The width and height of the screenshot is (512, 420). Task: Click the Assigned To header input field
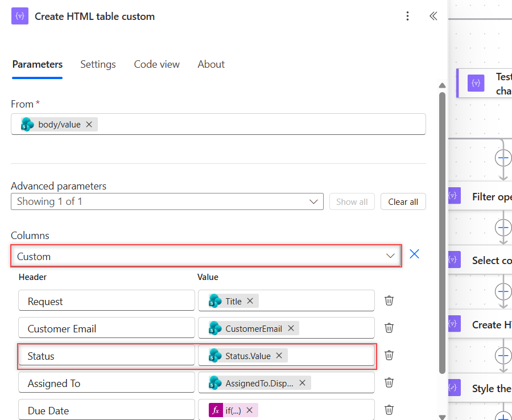point(106,382)
